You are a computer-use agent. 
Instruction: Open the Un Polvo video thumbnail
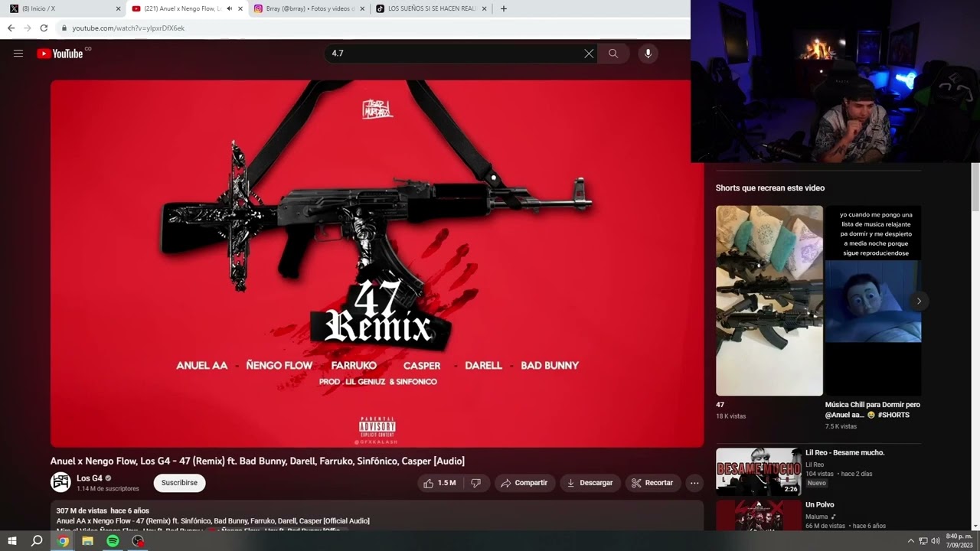pyautogui.click(x=759, y=515)
